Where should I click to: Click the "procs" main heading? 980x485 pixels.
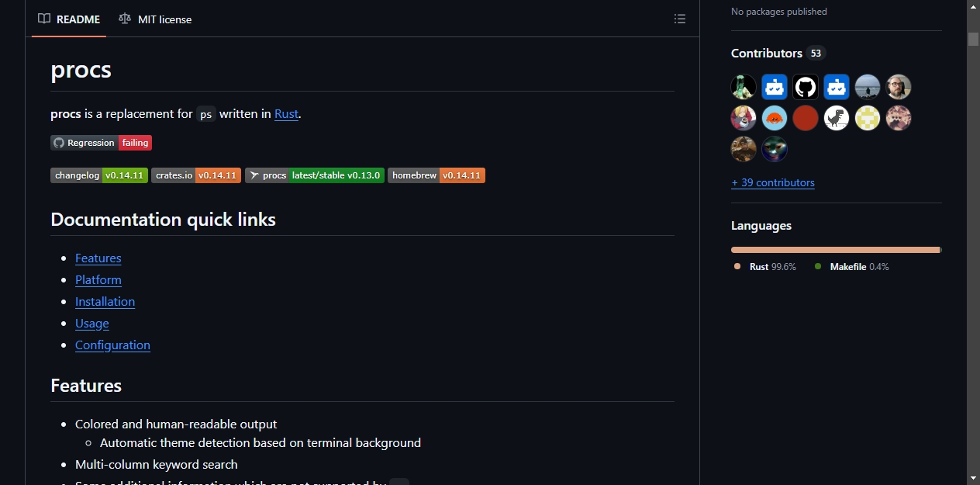(x=81, y=70)
